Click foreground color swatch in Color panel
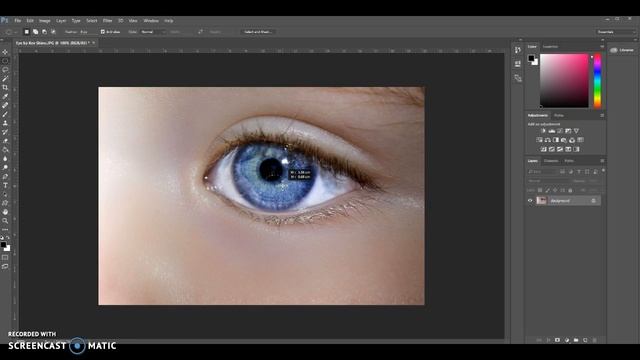Screen dimensions: 640x360 pos(531,58)
